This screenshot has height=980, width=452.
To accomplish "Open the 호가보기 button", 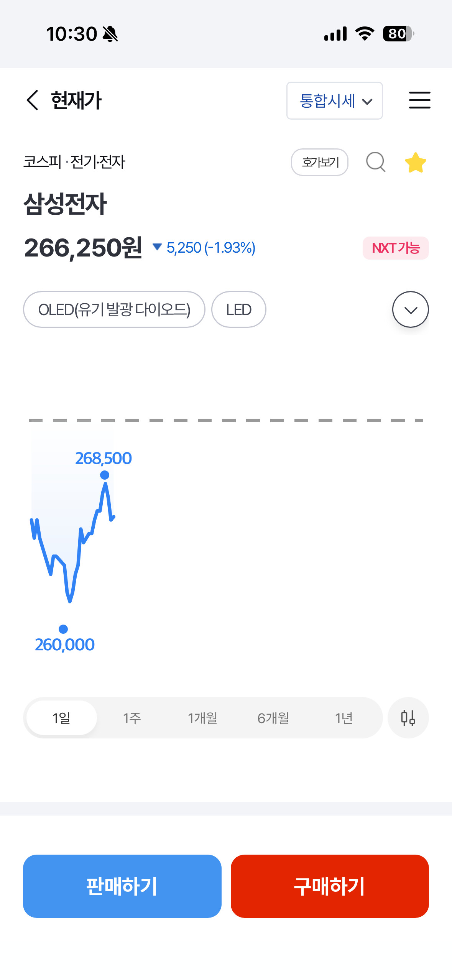I will point(320,162).
